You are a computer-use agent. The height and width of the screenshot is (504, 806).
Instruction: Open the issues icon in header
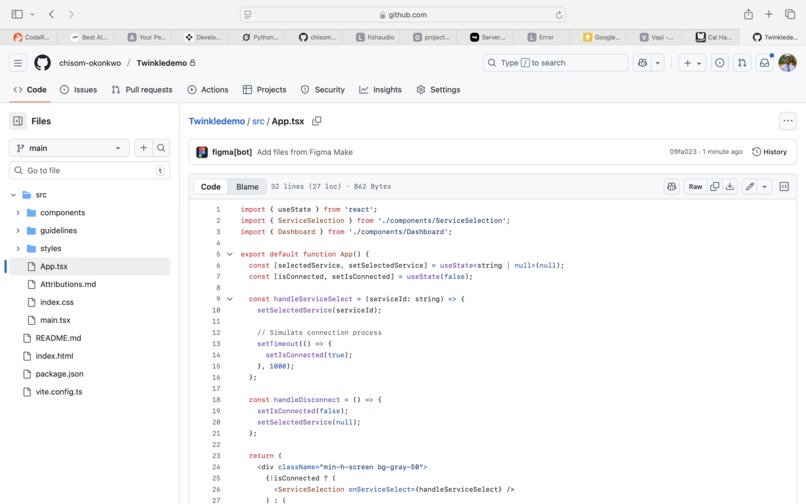click(x=720, y=63)
